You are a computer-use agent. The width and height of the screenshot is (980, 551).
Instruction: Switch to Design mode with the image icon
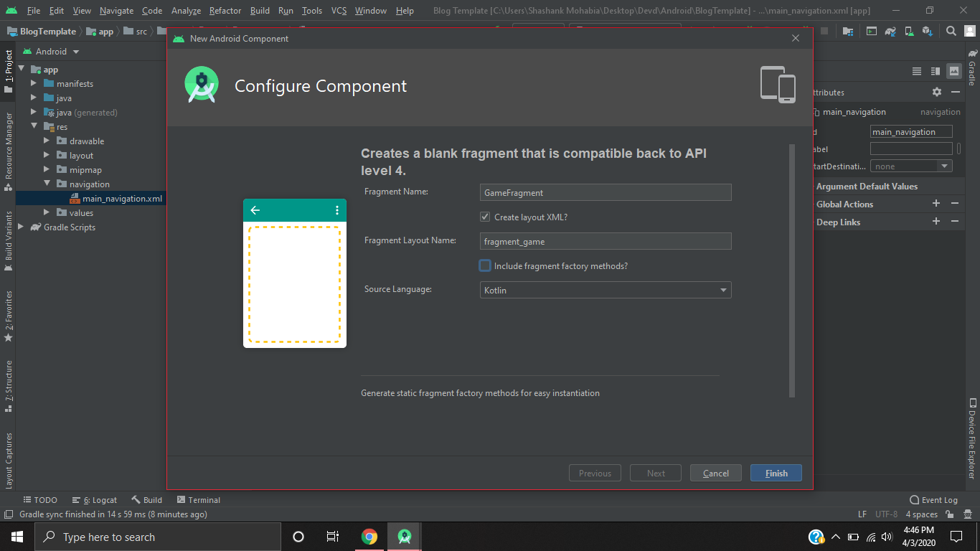click(x=956, y=71)
